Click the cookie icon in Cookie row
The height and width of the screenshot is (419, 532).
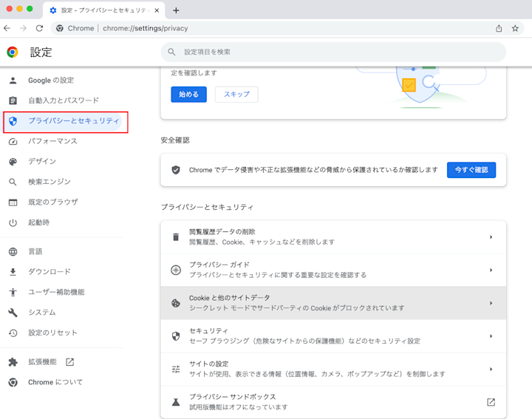[176, 303]
